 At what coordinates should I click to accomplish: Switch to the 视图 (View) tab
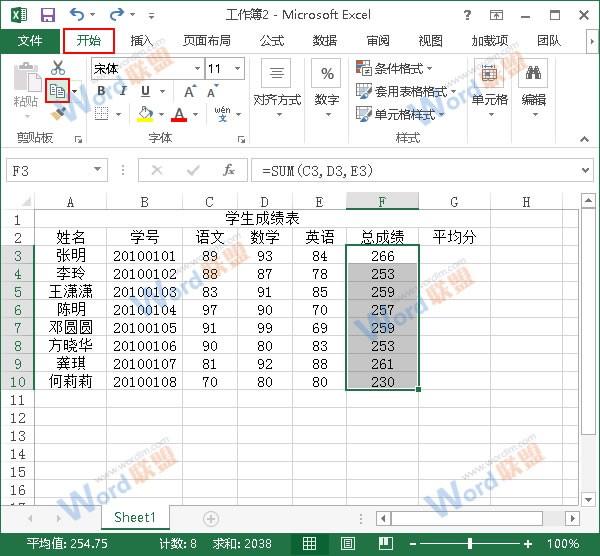coord(430,41)
